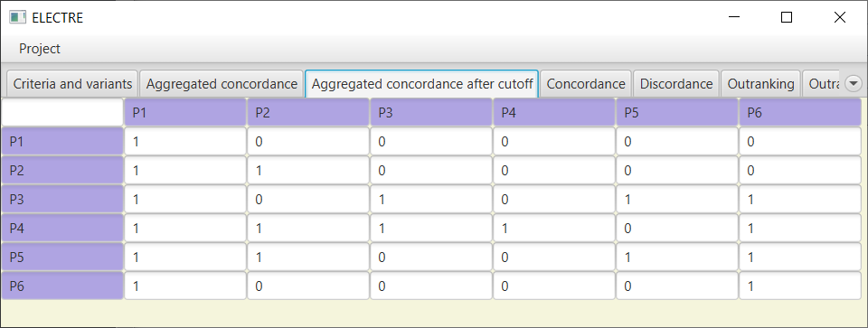Image resolution: width=868 pixels, height=328 pixels.
Task: Switch to Criteria and variants tab
Action: (x=72, y=84)
